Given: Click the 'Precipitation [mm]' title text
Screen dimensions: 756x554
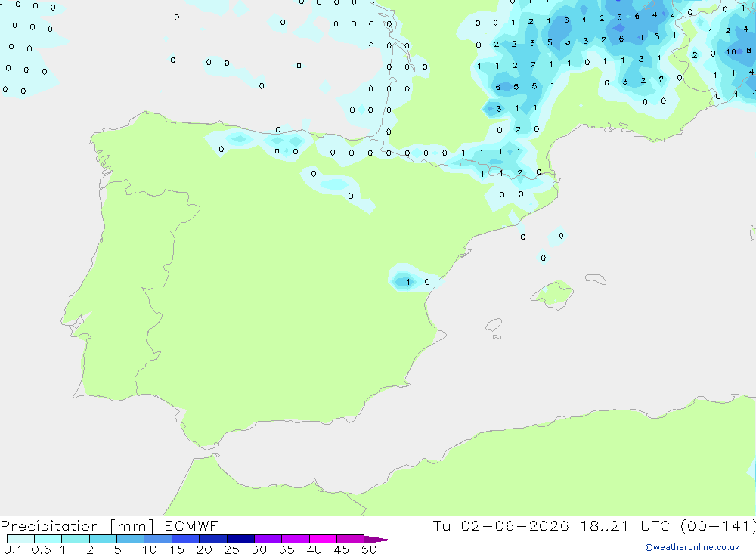Looking at the screenshot, I should (x=77, y=526).
